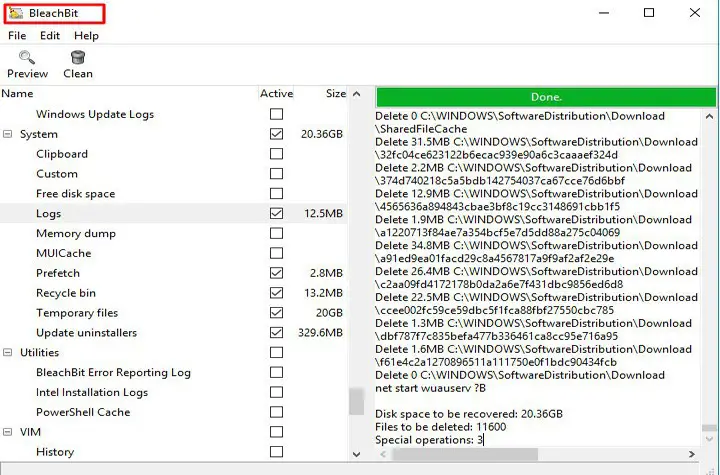
Task: Tick the MUICache checkbox
Action: [276, 253]
